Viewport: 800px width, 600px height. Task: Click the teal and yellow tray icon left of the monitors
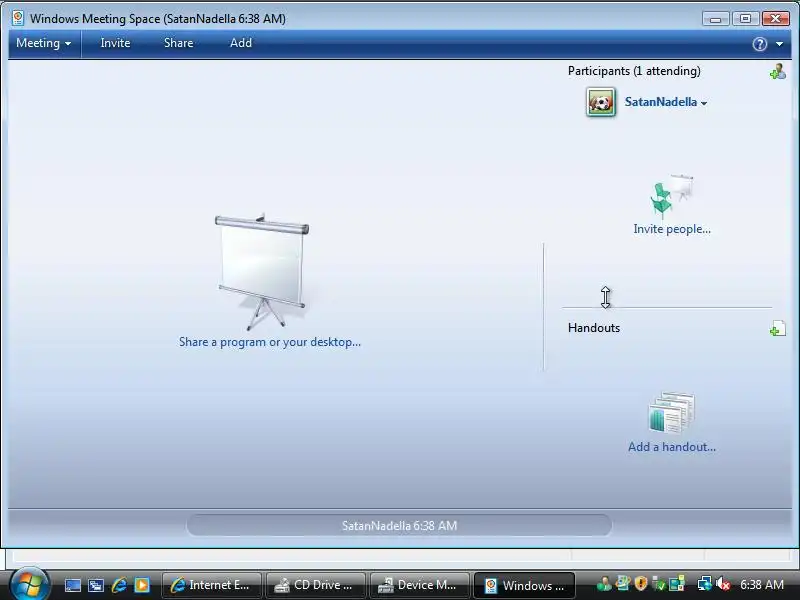point(677,584)
